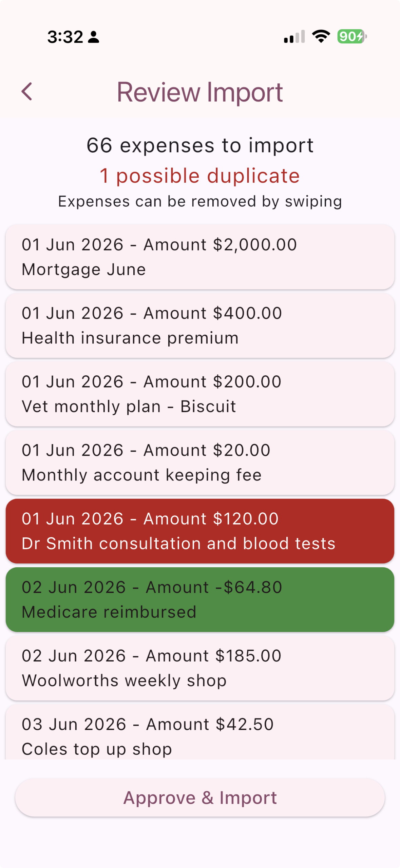Image resolution: width=400 pixels, height=868 pixels.
Task: Select the Health insurance premium expense
Action: pyautogui.click(x=200, y=325)
